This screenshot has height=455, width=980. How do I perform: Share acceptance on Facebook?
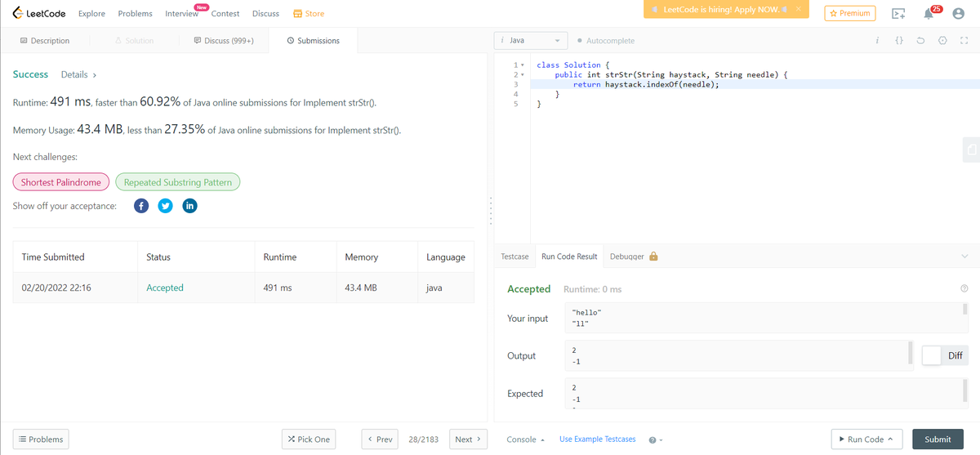(141, 206)
